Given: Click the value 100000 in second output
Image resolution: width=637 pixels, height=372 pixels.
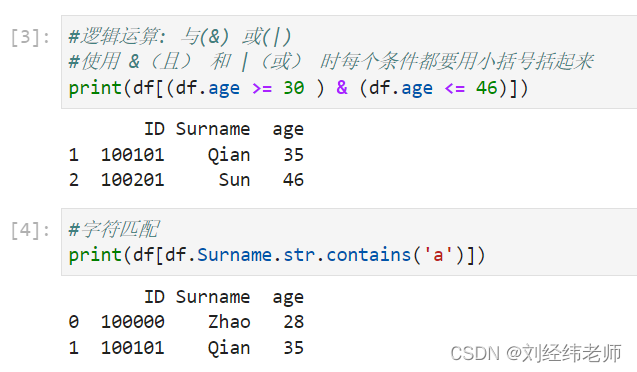Looking at the screenshot, I should [132, 322].
